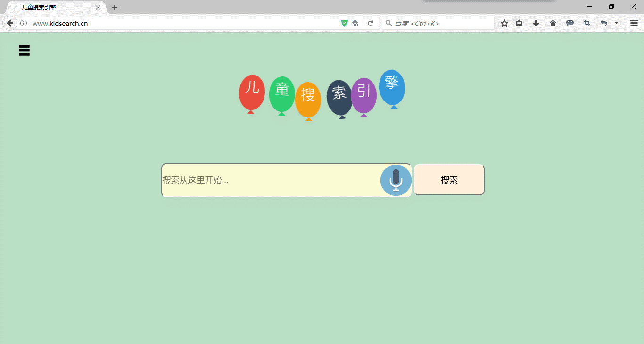This screenshot has width=644, height=344.
Task: Click the screenshot crop icon
Action: click(x=586, y=23)
